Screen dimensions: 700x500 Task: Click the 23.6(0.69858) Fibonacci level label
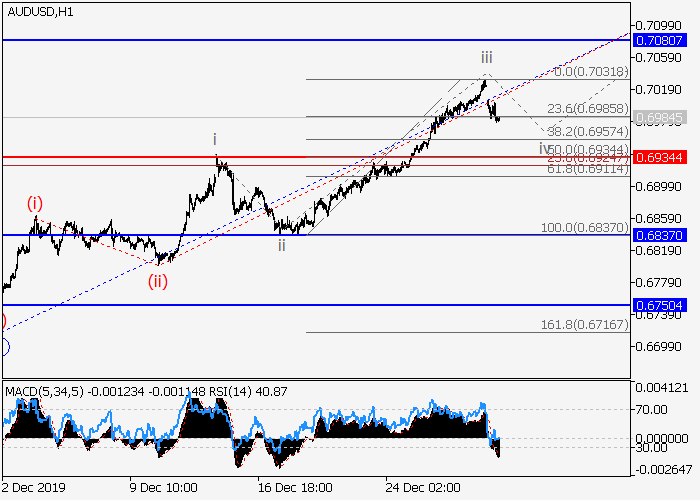point(587,109)
